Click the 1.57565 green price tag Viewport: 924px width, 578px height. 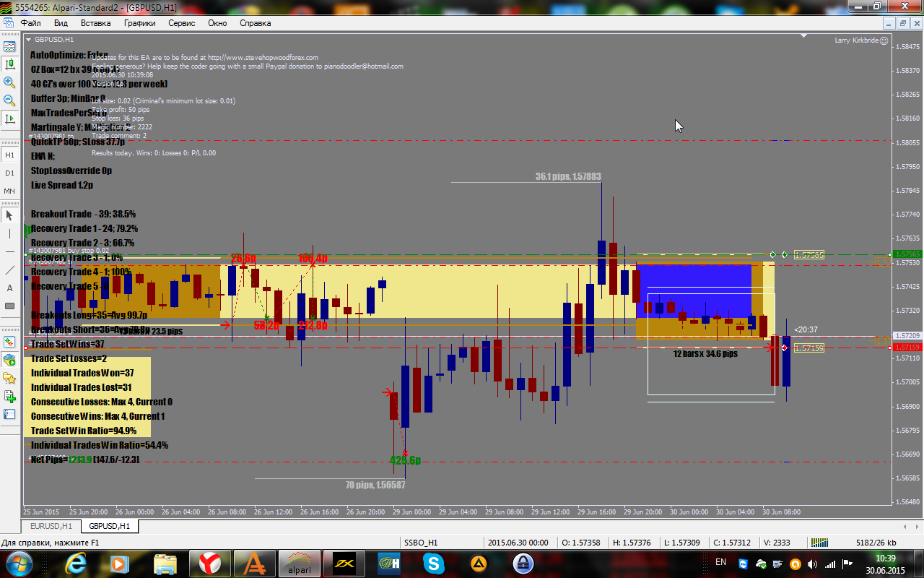[907, 254]
